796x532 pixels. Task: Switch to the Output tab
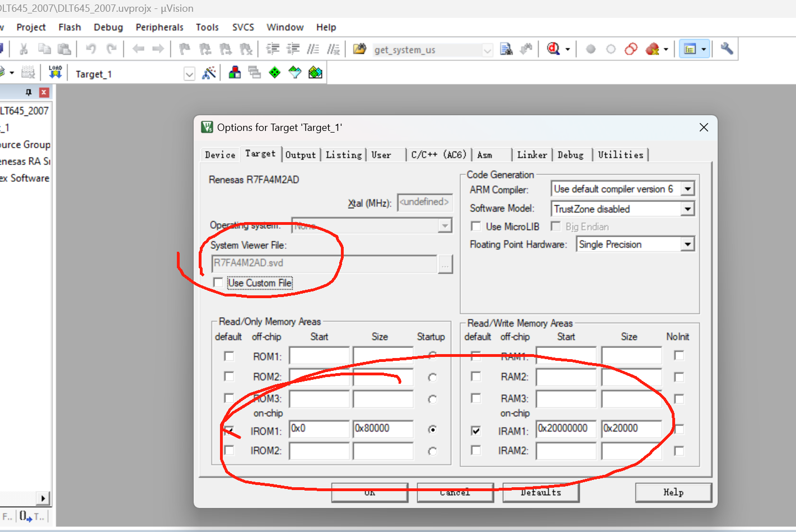click(x=301, y=155)
